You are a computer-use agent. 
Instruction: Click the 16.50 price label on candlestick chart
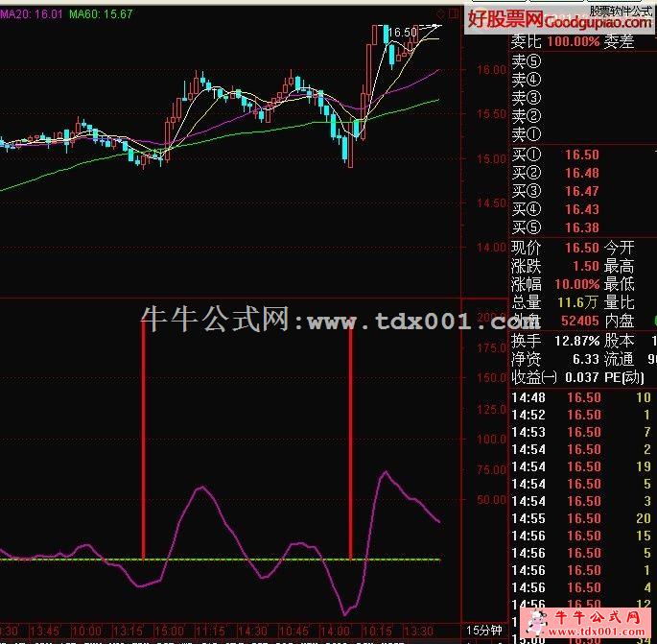(x=403, y=33)
